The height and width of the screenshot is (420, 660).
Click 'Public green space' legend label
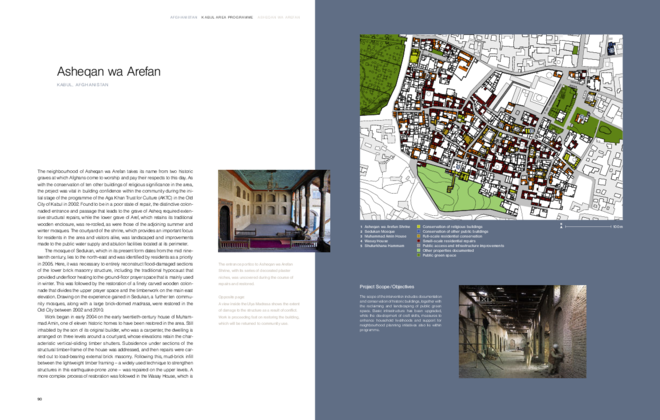(x=439, y=255)
